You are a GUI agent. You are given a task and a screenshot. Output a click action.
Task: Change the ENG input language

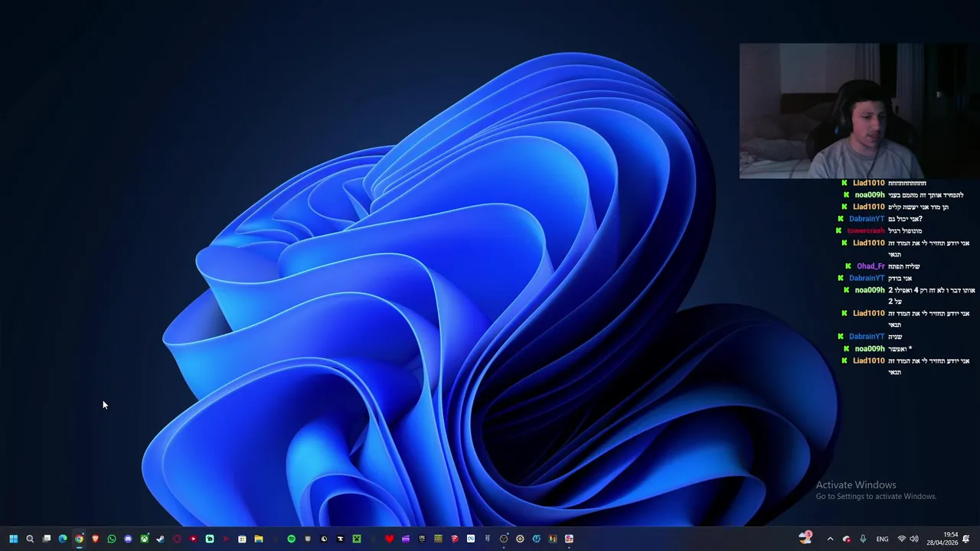tap(882, 539)
